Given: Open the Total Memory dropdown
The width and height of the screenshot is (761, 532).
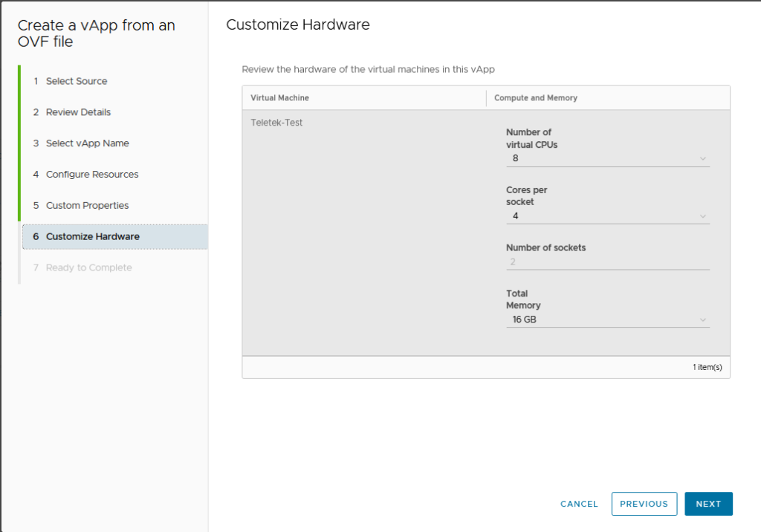Looking at the screenshot, I should pos(608,319).
